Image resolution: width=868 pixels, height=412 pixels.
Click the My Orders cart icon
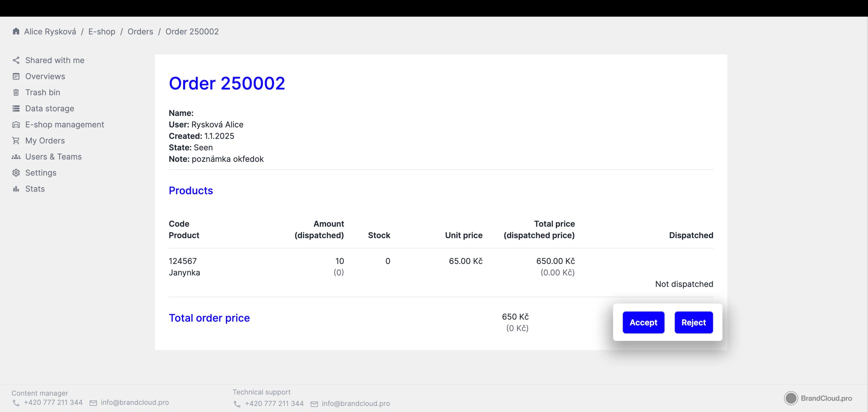(x=16, y=141)
